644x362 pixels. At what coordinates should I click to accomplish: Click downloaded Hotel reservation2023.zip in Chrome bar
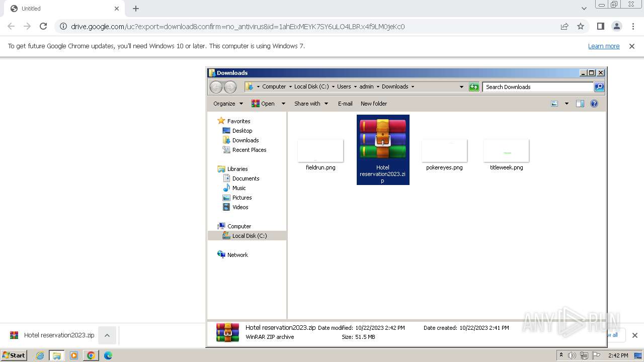pos(52,335)
